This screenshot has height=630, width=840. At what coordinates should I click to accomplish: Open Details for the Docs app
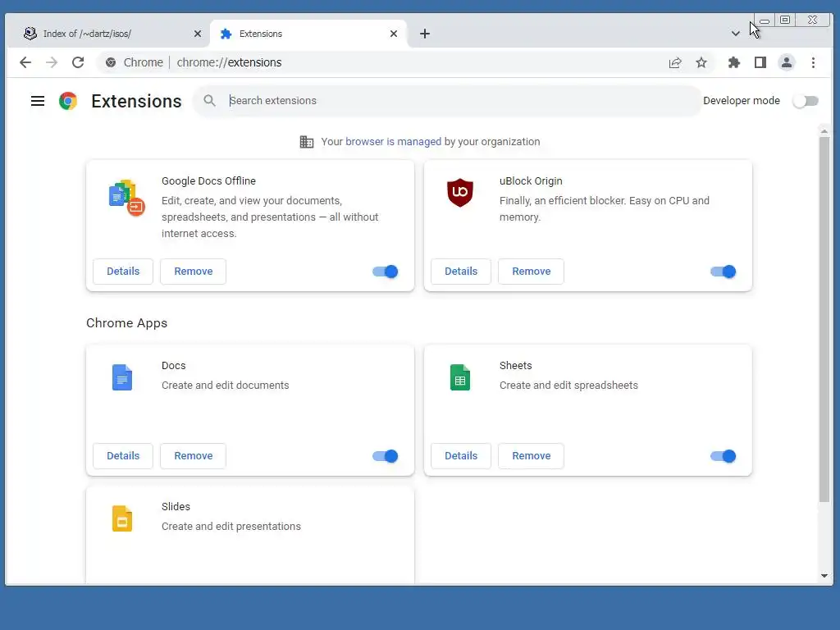tap(123, 456)
